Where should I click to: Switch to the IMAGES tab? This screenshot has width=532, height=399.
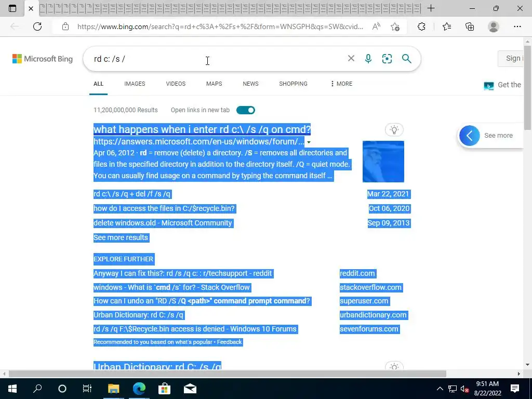pos(135,84)
